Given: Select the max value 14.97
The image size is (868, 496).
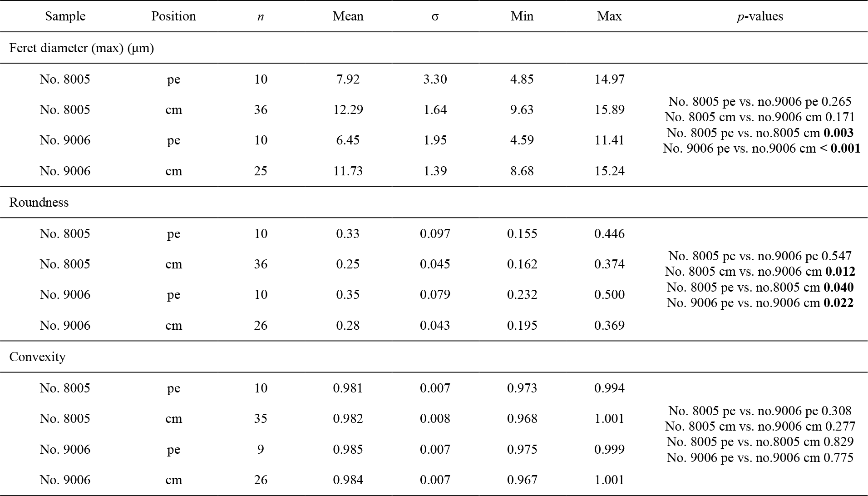Looking at the screenshot, I should 609,79.
